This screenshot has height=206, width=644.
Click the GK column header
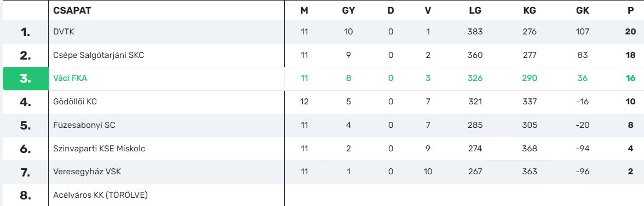coord(583,10)
